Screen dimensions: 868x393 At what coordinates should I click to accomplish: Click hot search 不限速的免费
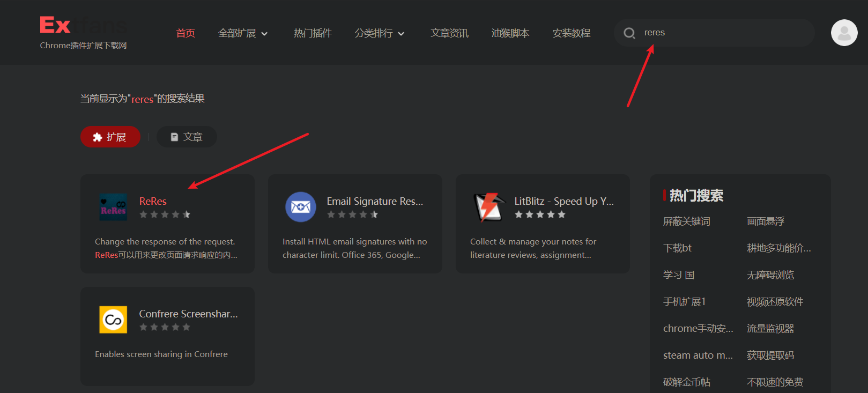click(775, 382)
